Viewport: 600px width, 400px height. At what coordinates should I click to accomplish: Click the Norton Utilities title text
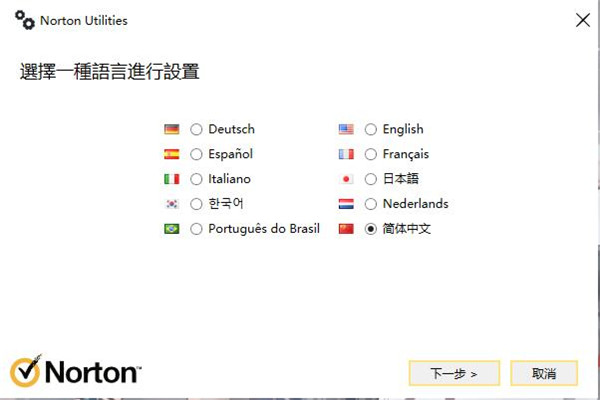click(x=84, y=21)
